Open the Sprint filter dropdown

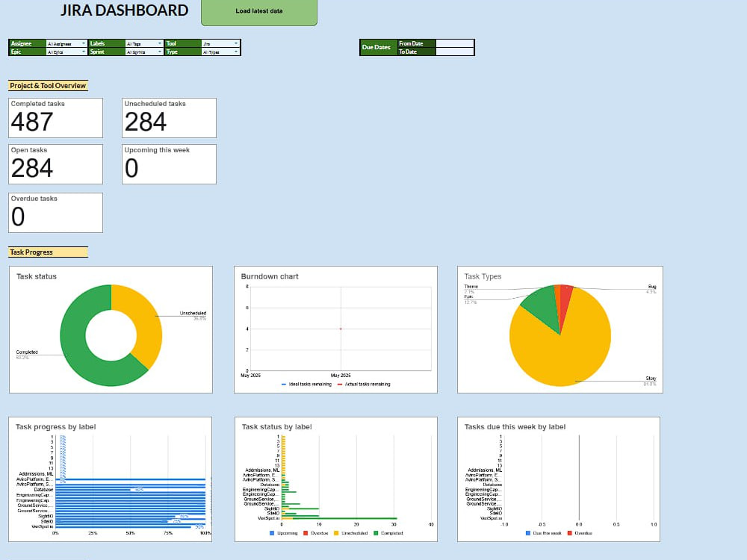point(144,52)
